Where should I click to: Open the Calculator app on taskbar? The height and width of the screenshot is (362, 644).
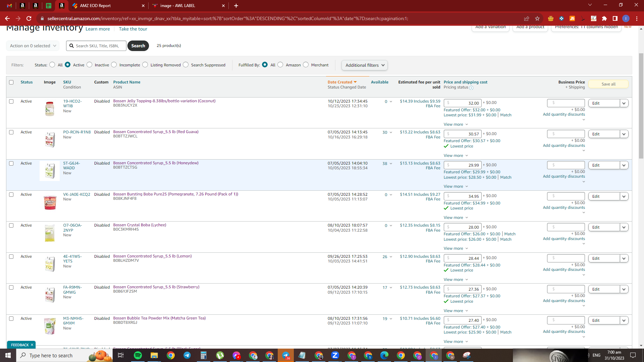203,355
